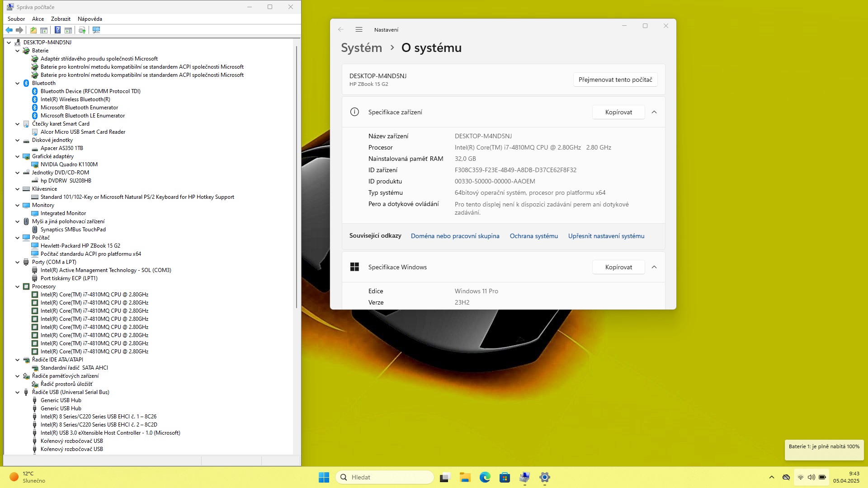Image resolution: width=868 pixels, height=488 pixels.
Task: Collapse the Řadiče USB (Universal Serial Bus) node
Action: tap(18, 392)
